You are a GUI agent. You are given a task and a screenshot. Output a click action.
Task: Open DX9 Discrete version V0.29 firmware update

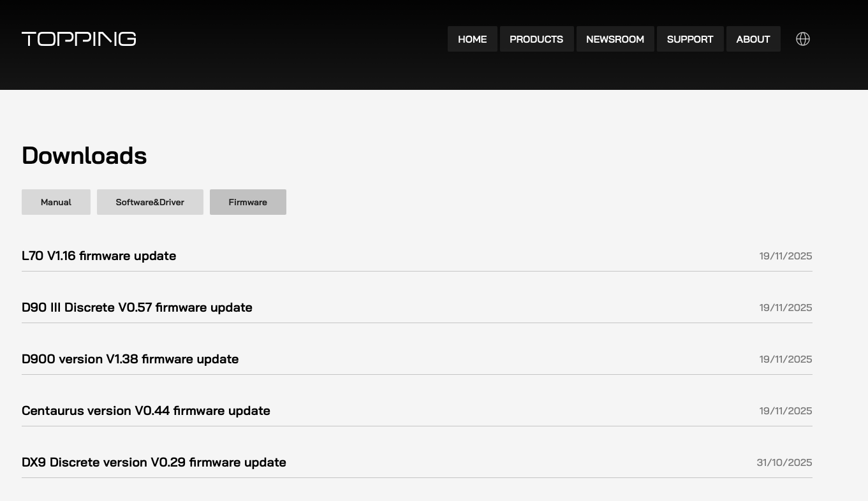pyautogui.click(x=154, y=462)
